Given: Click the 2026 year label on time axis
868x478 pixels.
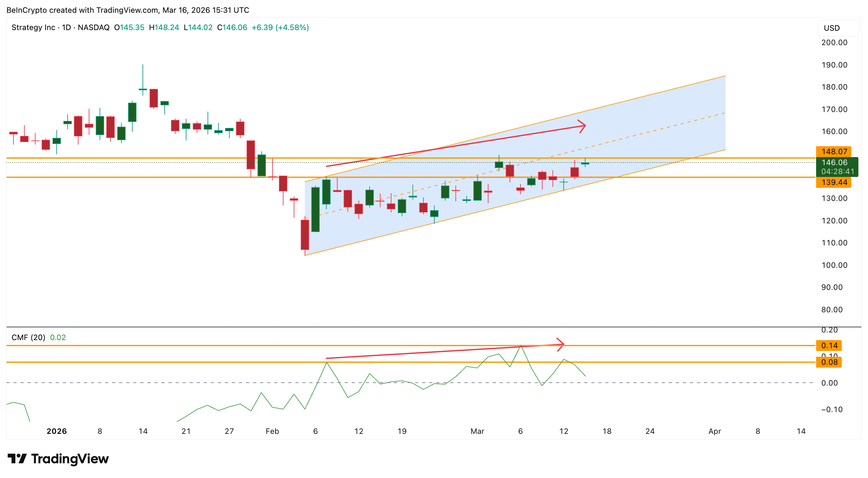Looking at the screenshot, I should (x=57, y=431).
